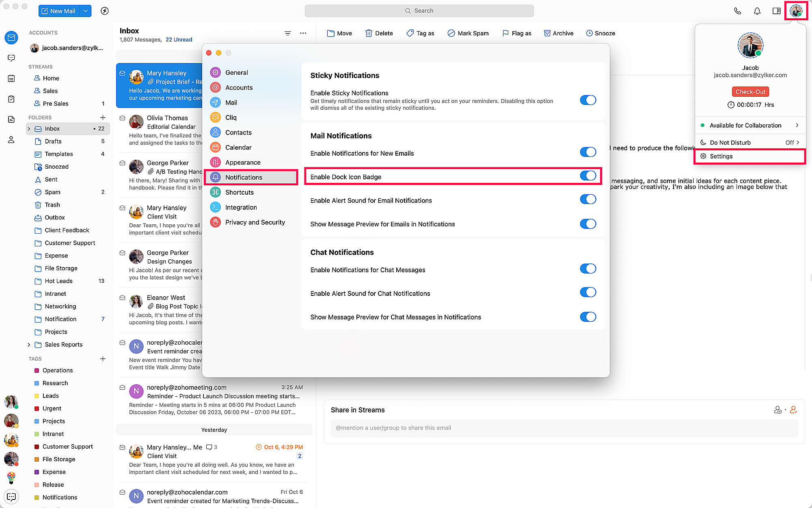Screen dimensions: 812x508
Task: Turn off Enable Alert Sound for Chat Notifications
Action: click(x=587, y=293)
